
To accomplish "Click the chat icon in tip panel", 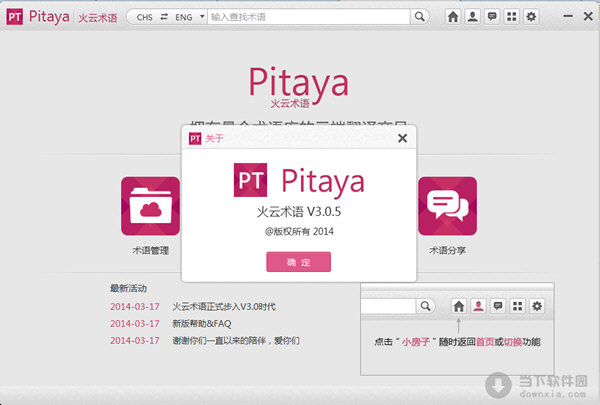I will pos(498,306).
